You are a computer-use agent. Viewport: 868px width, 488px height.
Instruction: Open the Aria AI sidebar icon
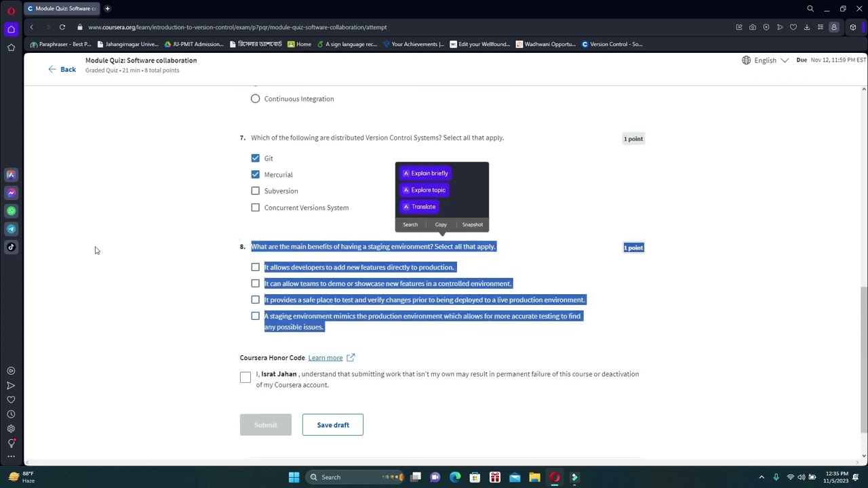[11, 175]
